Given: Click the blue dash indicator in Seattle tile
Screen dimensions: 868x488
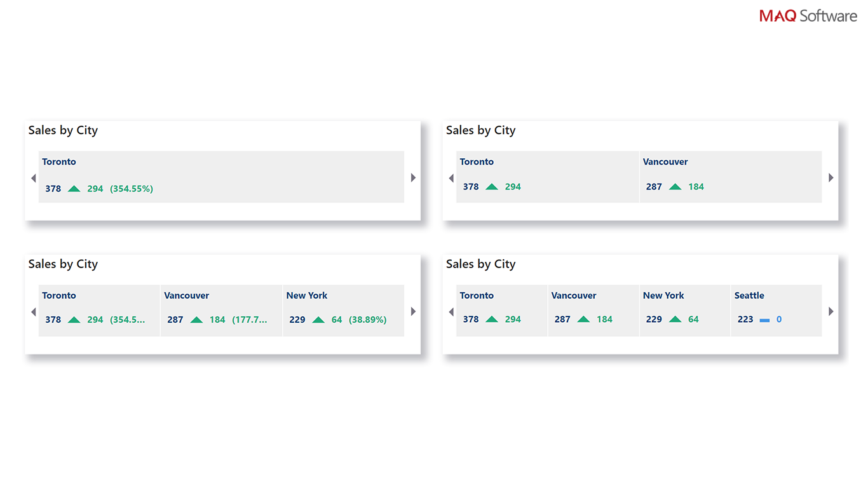Looking at the screenshot, I should tap(764, 320).
